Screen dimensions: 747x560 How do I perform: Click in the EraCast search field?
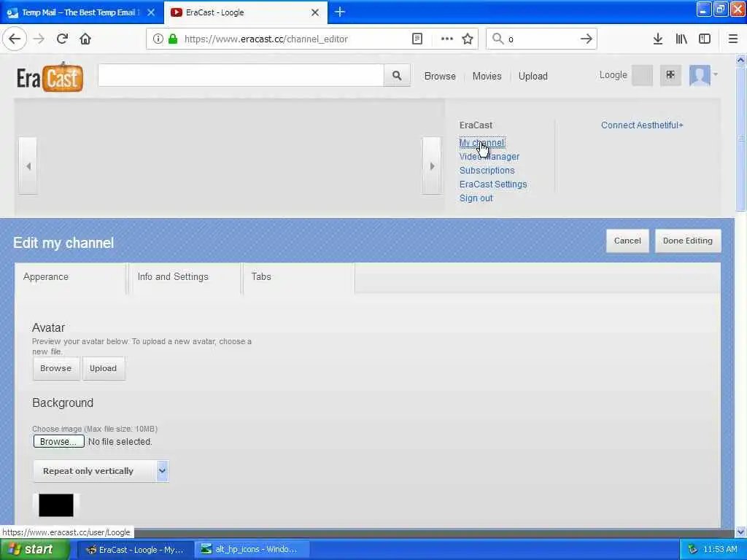pyautogui.click(x=241, y=75)
